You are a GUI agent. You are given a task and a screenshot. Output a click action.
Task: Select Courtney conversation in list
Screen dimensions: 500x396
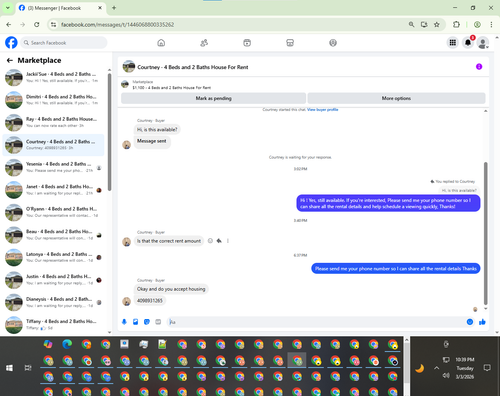(x=53, y=145)
